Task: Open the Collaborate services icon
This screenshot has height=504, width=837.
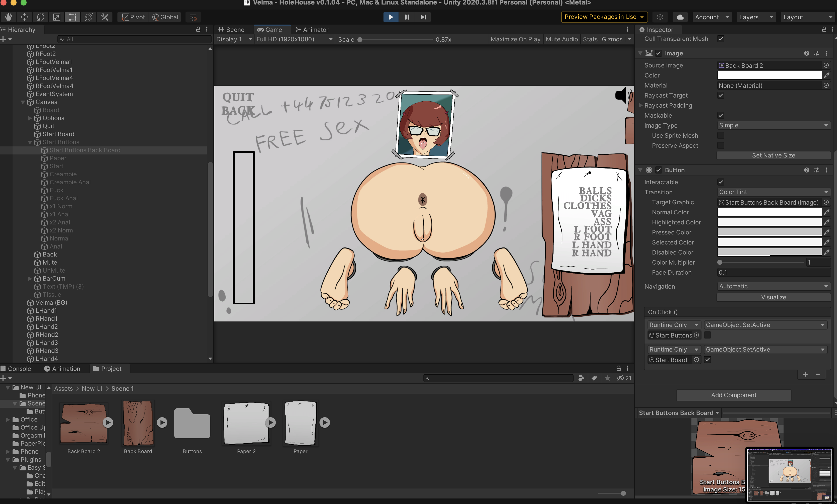Action: click(x=660, y=17)
